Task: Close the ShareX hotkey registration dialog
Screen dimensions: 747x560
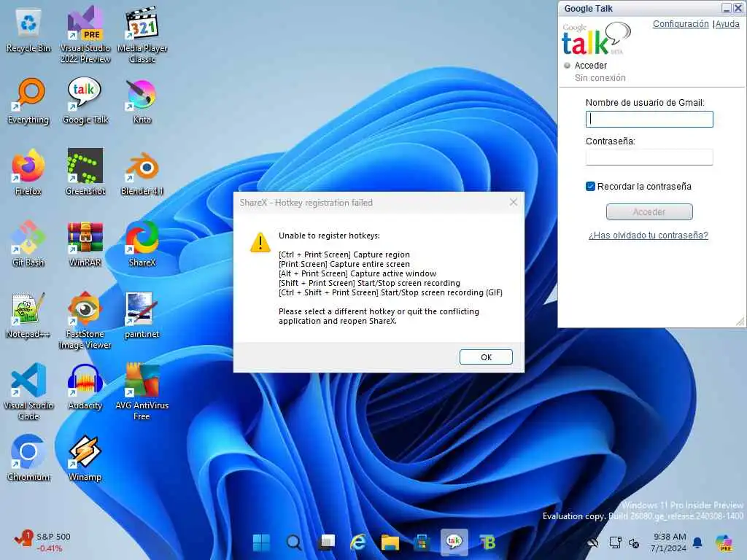Action: (513, 203)
